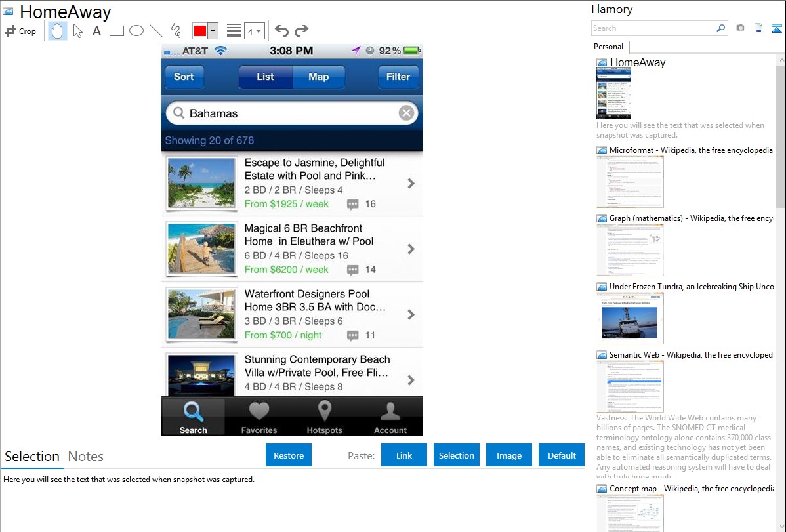
Task: Select the rectangle shape tool
Action: tap(116, 31)
